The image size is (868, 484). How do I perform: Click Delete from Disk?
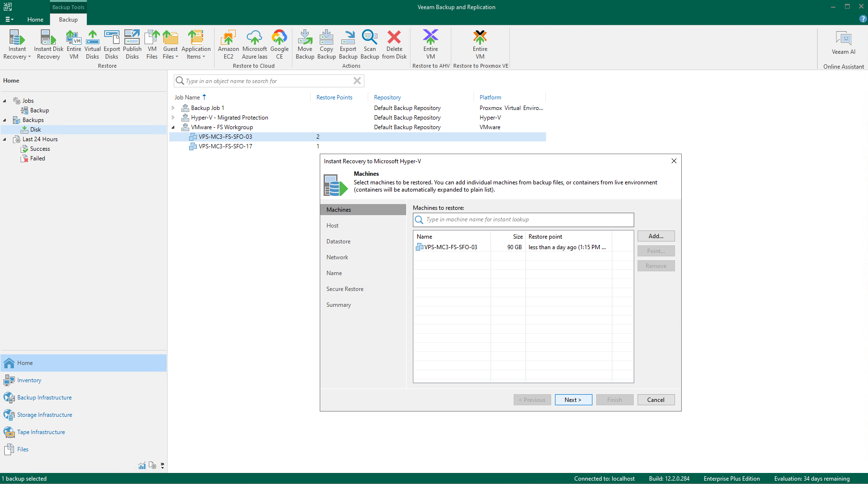(394, 44)
